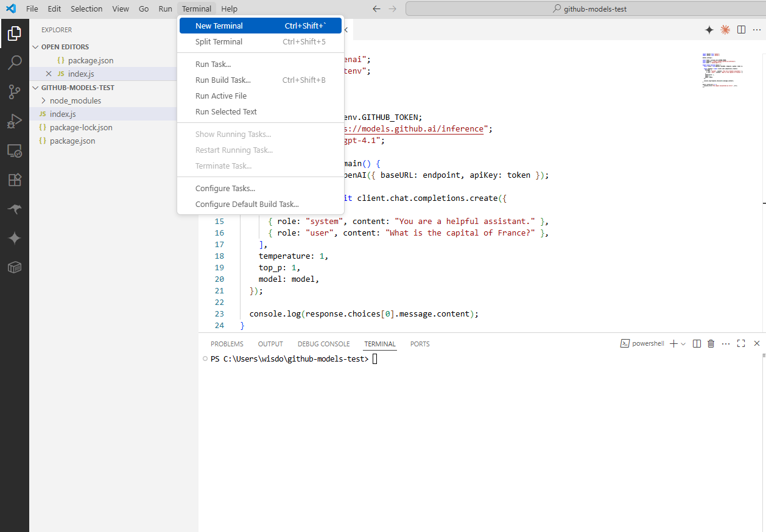Click the EXPLORER panel title

57,30
